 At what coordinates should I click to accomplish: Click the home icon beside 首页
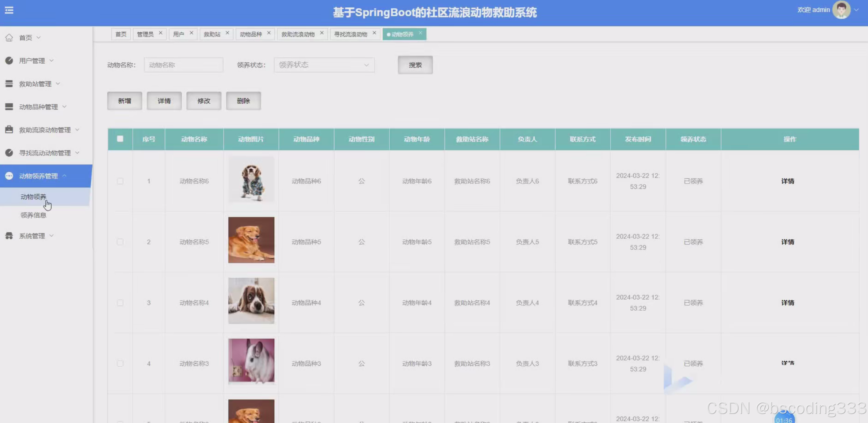(x=9, y=37)
